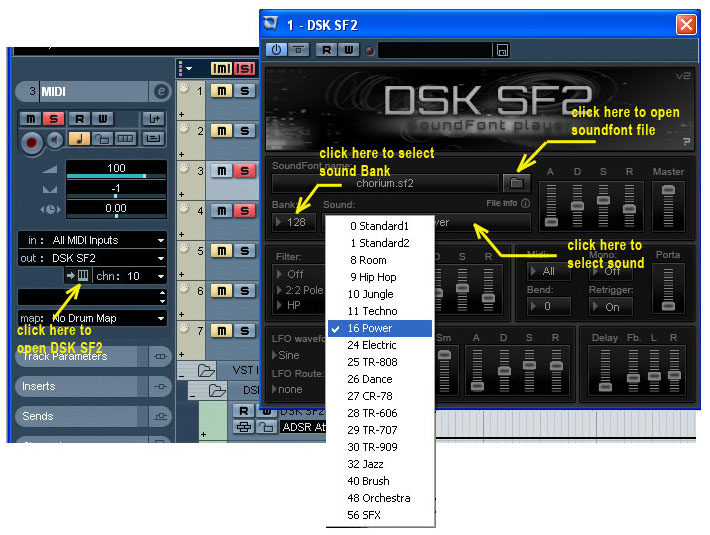The height and width of the screenshot is (535, 710).
Task: Pick 16 Power checked entry
Action: [x=379, y=328]
